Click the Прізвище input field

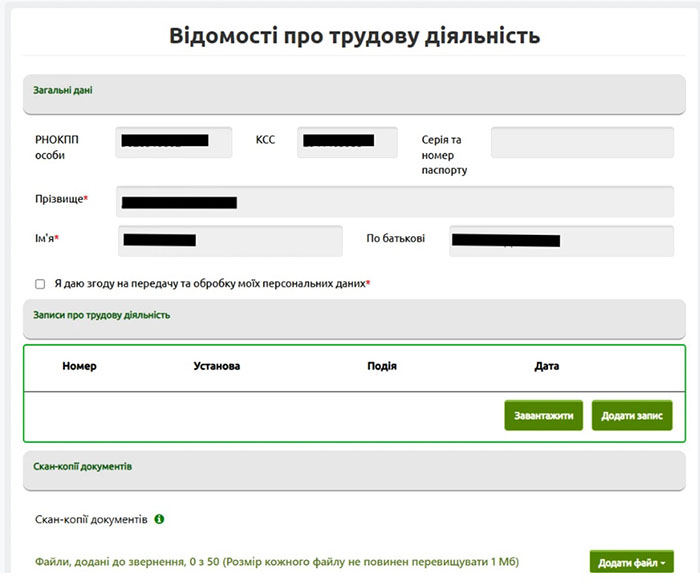click(395, 202)
